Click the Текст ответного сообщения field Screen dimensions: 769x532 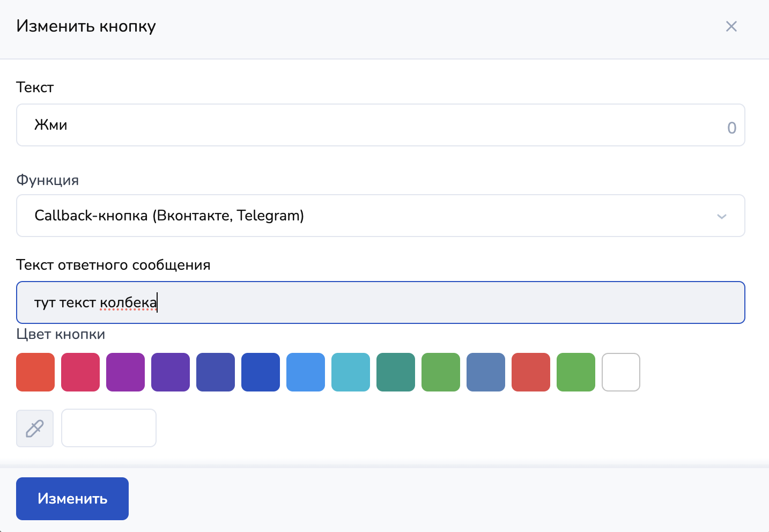coord(380,302)
